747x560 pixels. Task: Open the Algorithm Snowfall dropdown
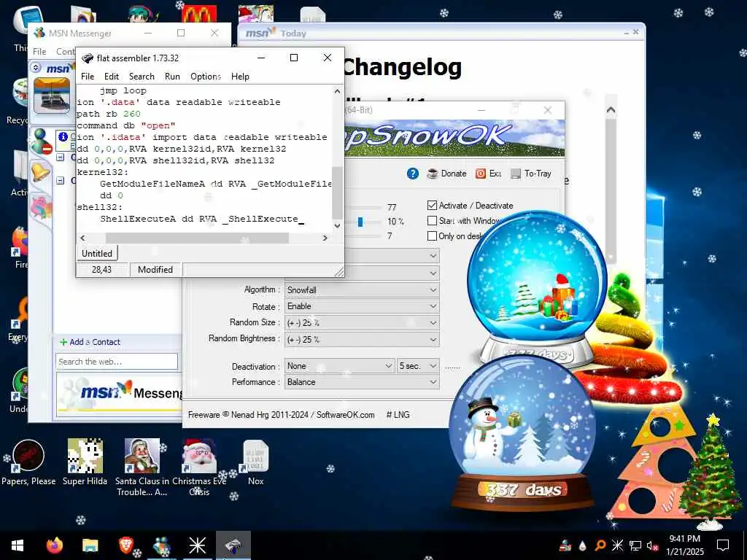[362, 289]
